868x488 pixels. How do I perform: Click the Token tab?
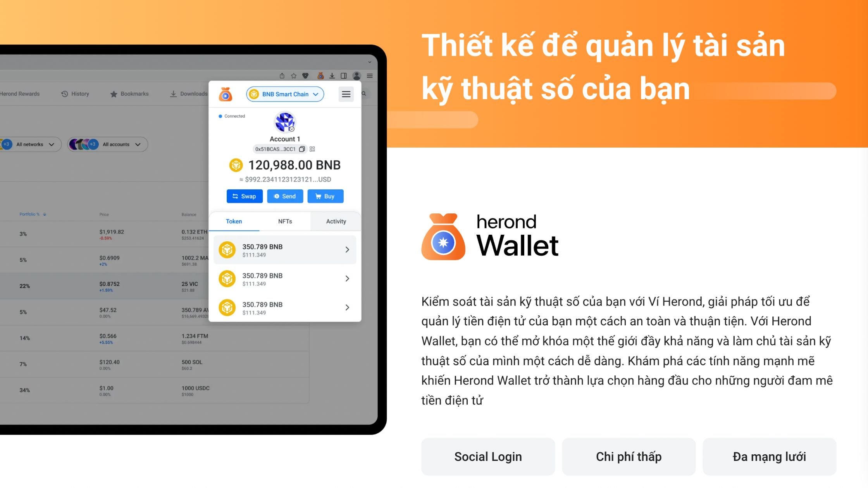[235, 221]
